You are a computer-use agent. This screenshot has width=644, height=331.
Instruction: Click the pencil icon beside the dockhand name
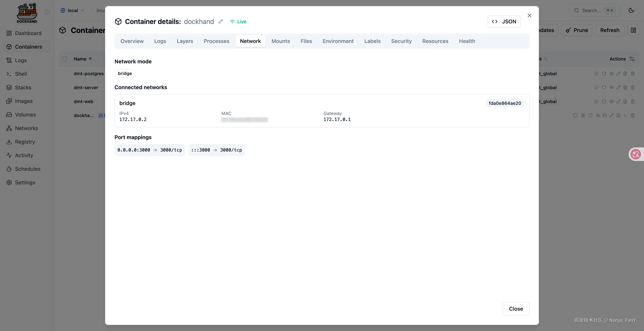[x=221, y=21]
